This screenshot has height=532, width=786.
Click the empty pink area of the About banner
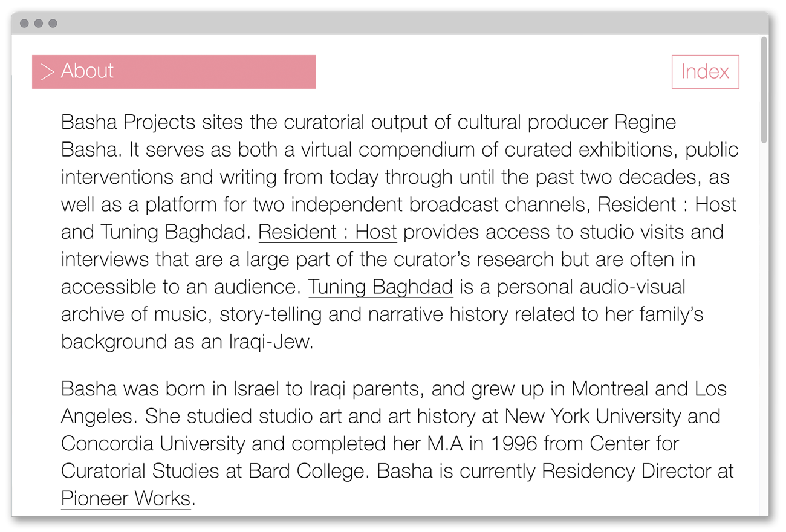tap(230, 72)
